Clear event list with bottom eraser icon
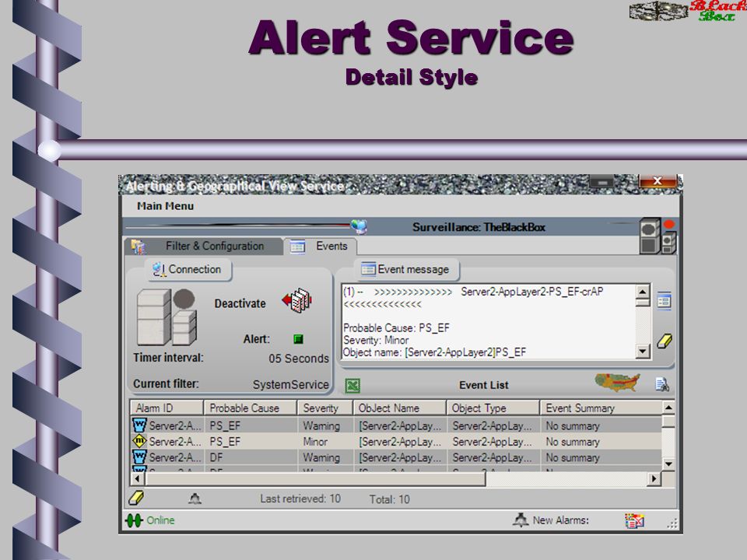Image resolution: width=747 pixels, height=560 pixels. click(136, 498)
